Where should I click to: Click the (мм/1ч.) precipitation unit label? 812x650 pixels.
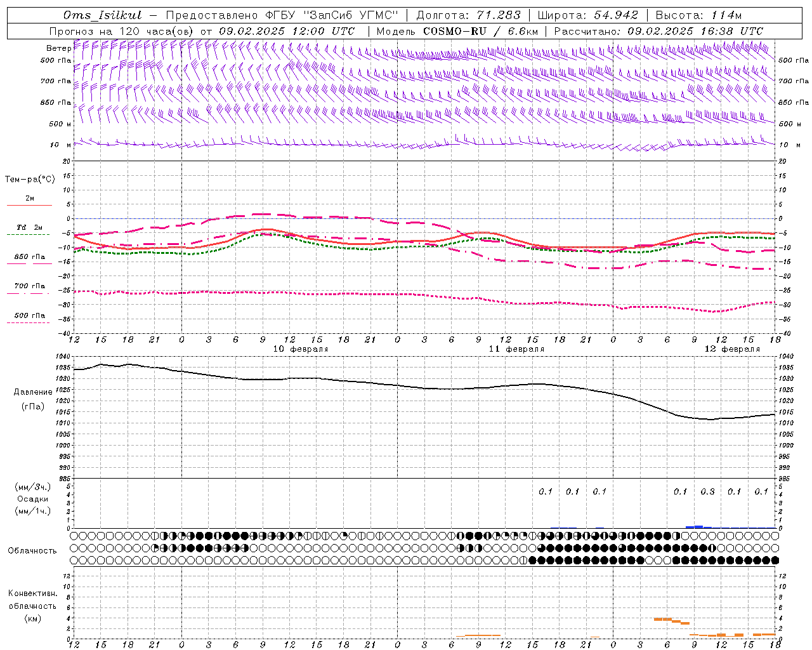tap(33, 511)
